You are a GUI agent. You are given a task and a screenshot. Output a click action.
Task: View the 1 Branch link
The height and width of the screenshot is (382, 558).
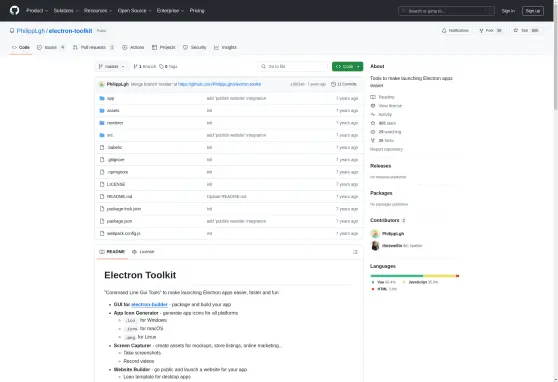145,67
